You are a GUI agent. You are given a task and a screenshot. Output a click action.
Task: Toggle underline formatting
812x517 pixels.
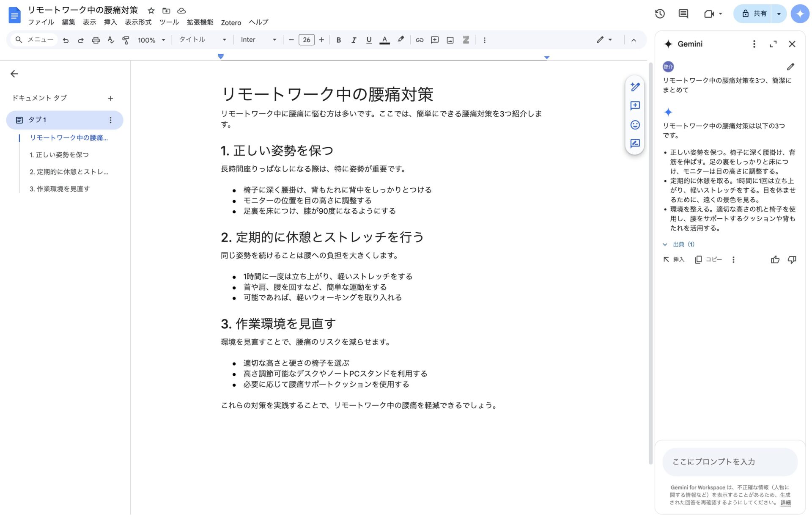[369, 40]
